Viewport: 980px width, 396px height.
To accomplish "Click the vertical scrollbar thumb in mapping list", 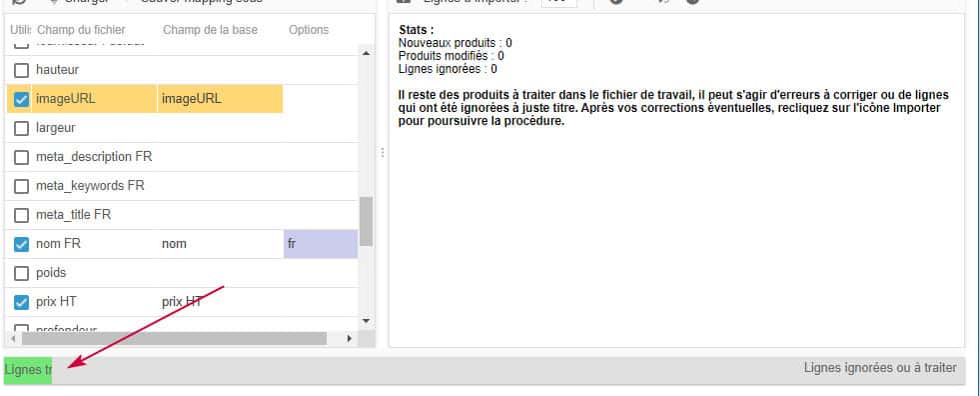I will point(367,221).
